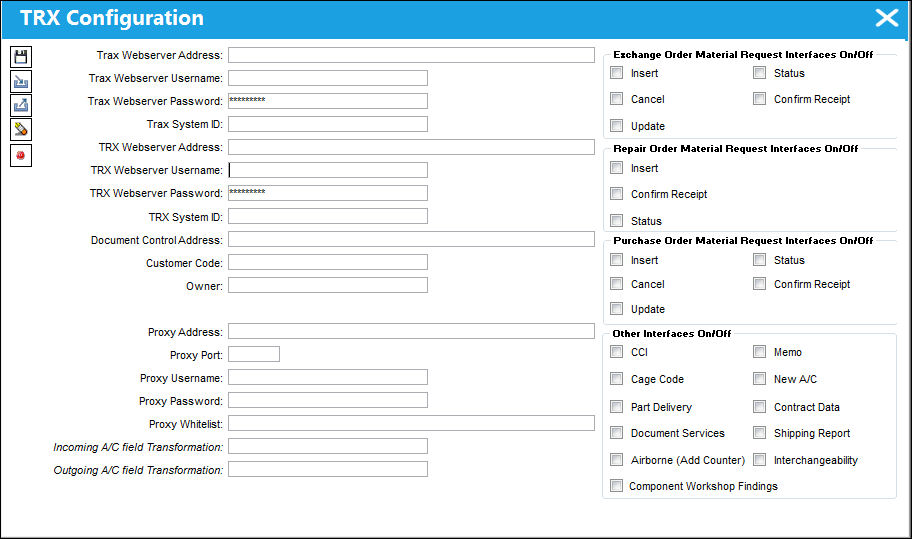Enable Confirm Receipt under Exchange Order interfaces
The width and height of the screenshot is (912, 539).
coord(760,99)
